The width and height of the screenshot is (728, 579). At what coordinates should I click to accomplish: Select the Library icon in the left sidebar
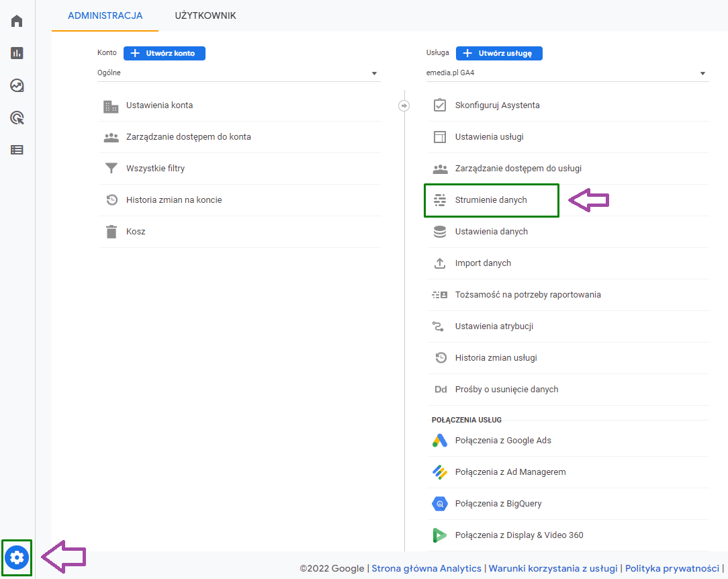pyautogui.click(x=15, y=150)
